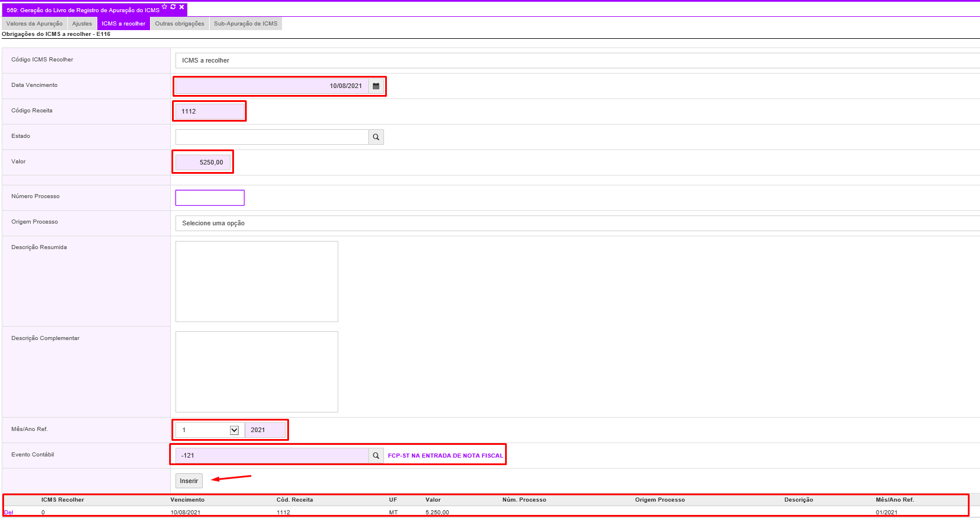Viewport: 980px width, 519px height.
Task: Click the Inserir button
Action: [189, 481]
